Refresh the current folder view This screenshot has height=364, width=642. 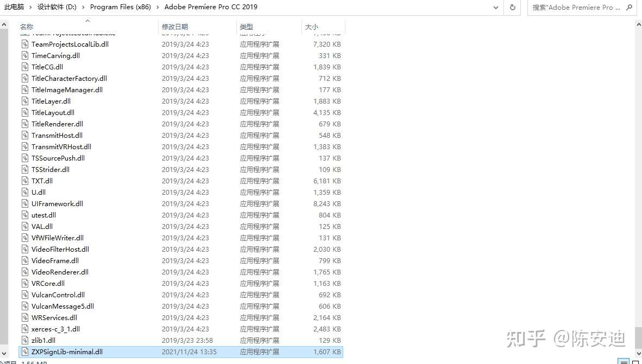[512, 8]
